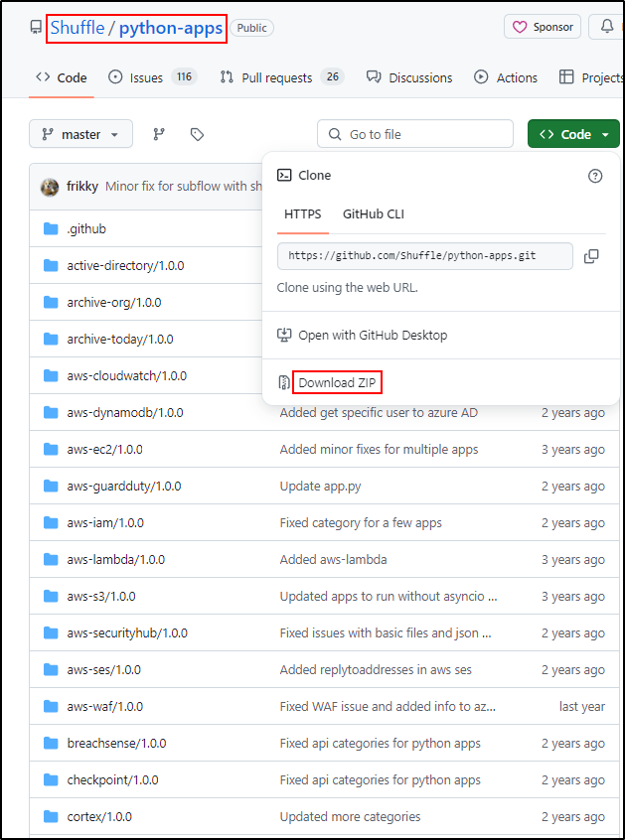Collapse the green Code dropdown button
The image size is (625, 840).
click(573, 134)
